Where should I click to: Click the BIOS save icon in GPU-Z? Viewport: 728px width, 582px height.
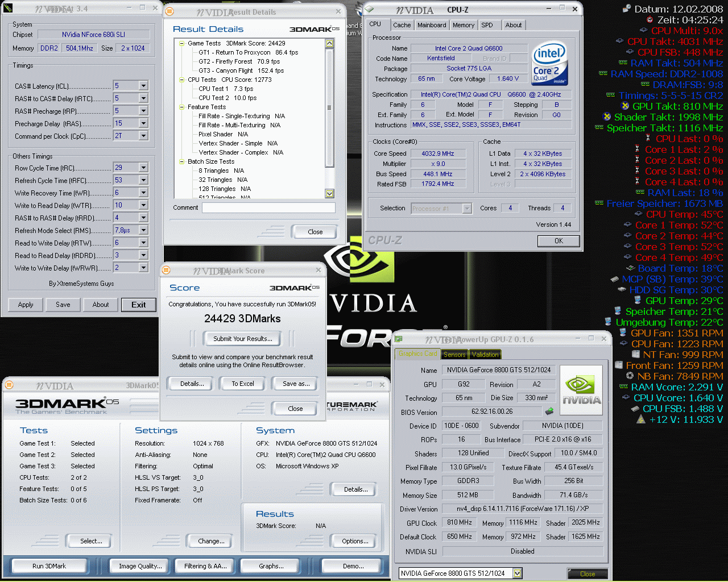[x=549, y=411]
